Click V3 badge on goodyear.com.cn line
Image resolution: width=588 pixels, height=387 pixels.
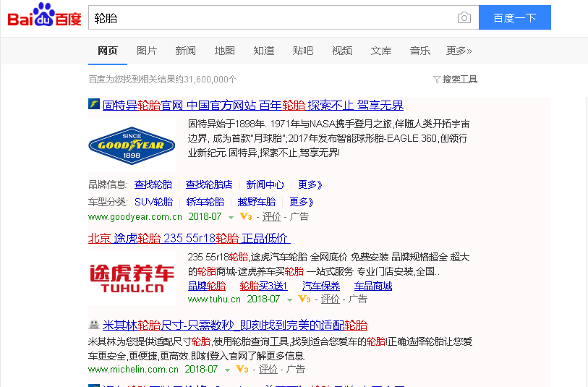(x=246, y=216)
